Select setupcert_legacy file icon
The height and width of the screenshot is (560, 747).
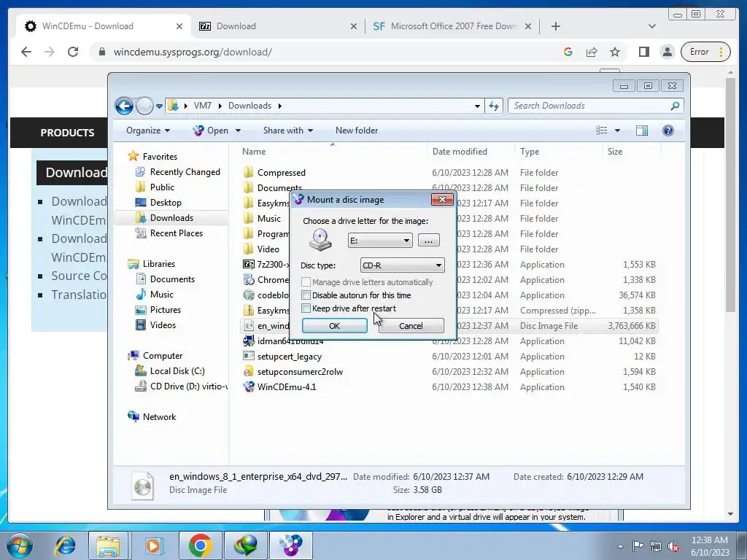click(x=249, y=356)
